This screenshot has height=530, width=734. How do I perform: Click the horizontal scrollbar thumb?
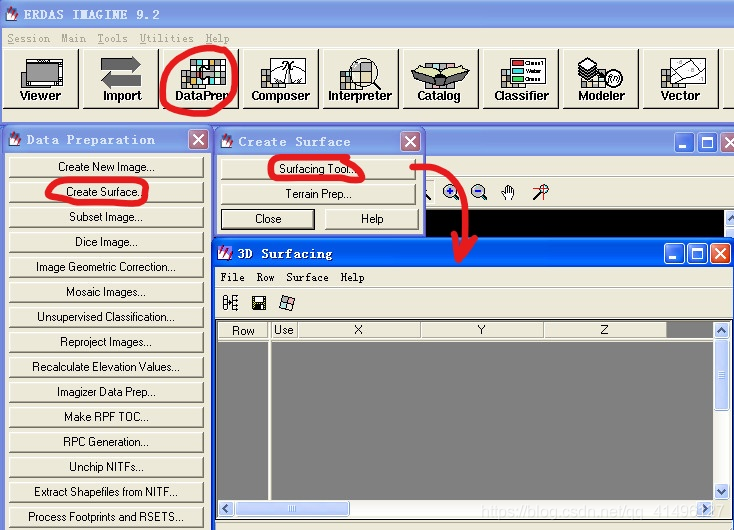[x=292, y=508]
